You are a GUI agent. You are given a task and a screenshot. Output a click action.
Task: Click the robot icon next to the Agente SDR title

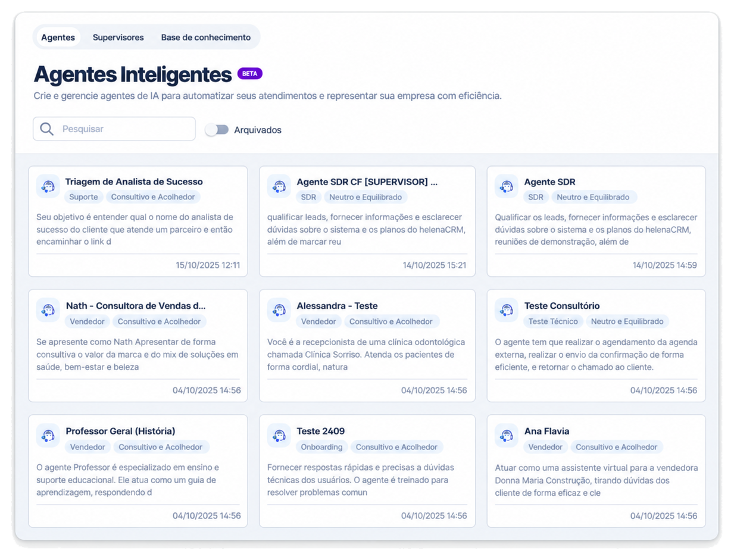tap(506, 186)
